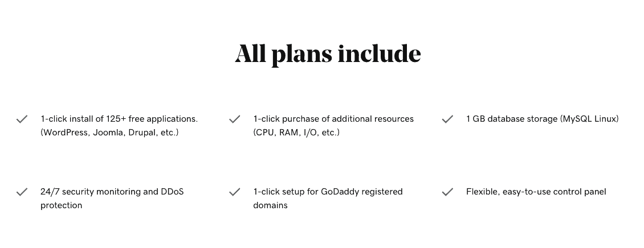644x248 pixels.
Task: Click the checkmark beside GoDaddy registered domains setup
Action: coord(234,192)
